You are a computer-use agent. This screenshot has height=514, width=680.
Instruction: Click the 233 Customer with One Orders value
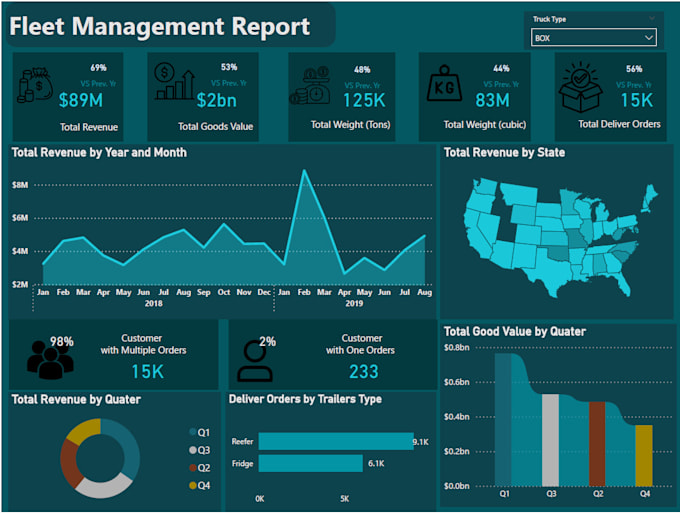[x=364, y=372]
